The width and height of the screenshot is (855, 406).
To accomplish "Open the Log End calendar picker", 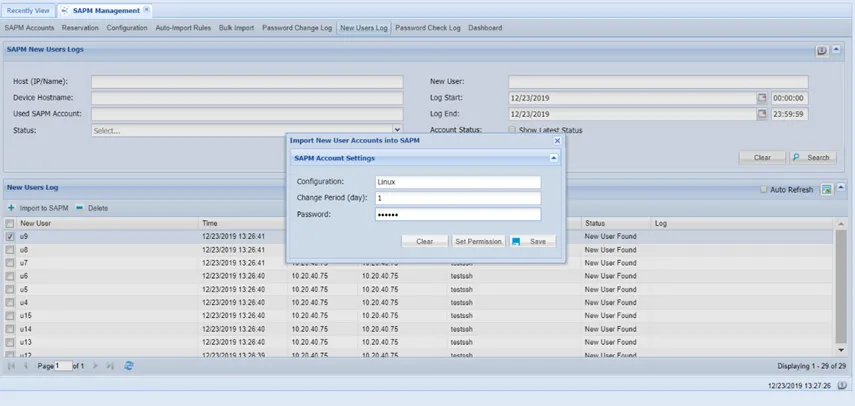I will pos(761,114).
